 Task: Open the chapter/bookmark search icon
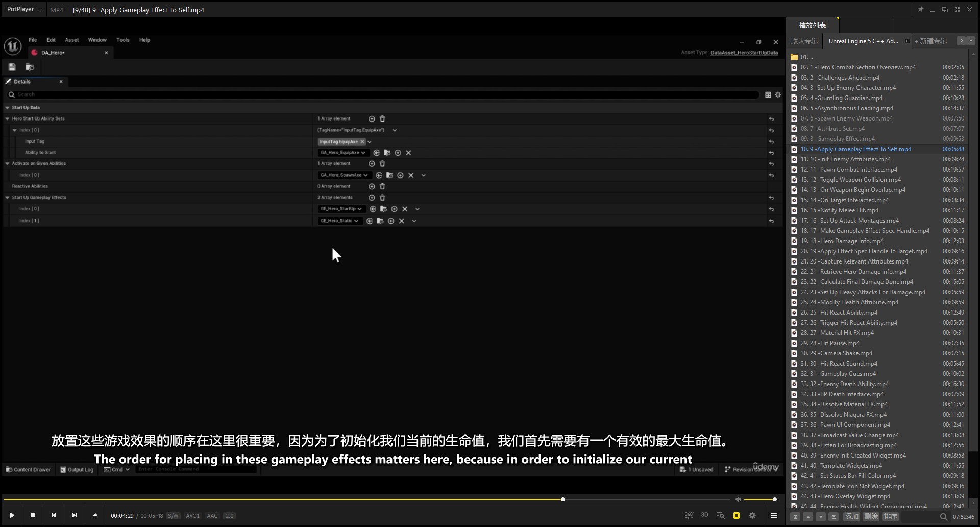(720, 515)
